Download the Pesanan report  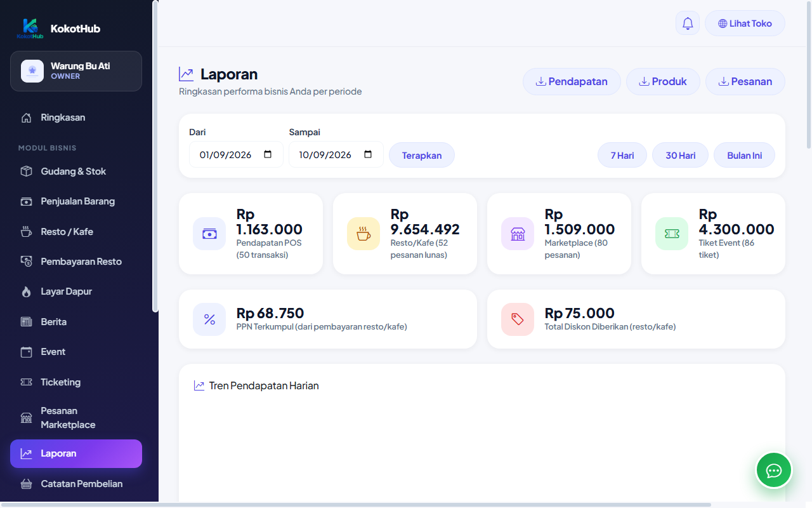(745, 81)
